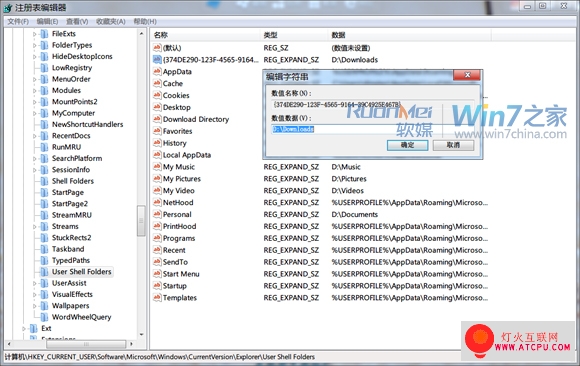The width and height of the screenshot is (580, 366).
Task: Click the string icon beside Desktop value
Action: (x=157, y=107)
